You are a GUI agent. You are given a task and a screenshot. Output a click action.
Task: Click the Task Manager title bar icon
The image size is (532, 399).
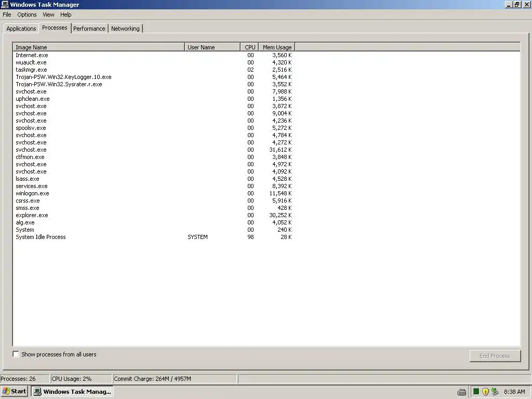(x=5, y=4)
